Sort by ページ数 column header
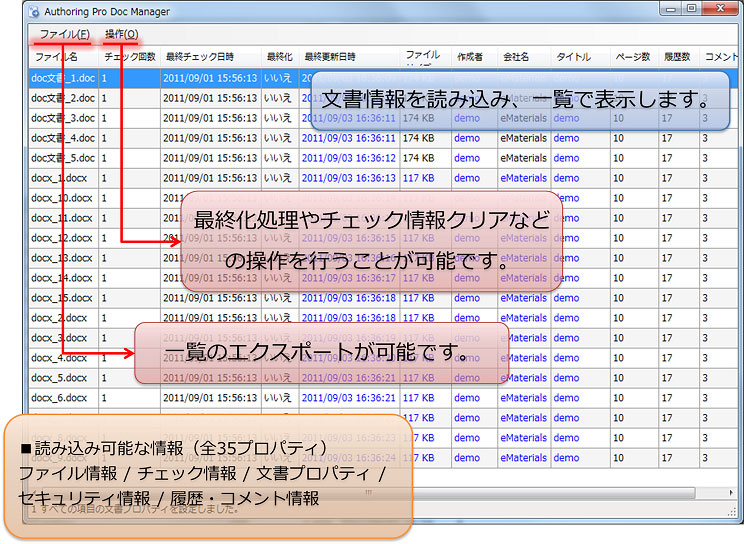This screenshot has height=544, width=744. pyautogui.click(x=632, y=58)
